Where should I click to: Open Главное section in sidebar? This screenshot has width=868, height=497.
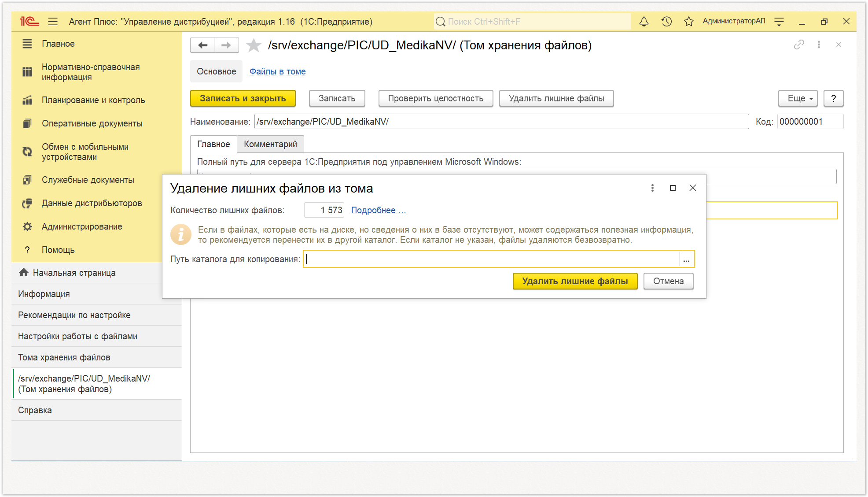point(97,44)
